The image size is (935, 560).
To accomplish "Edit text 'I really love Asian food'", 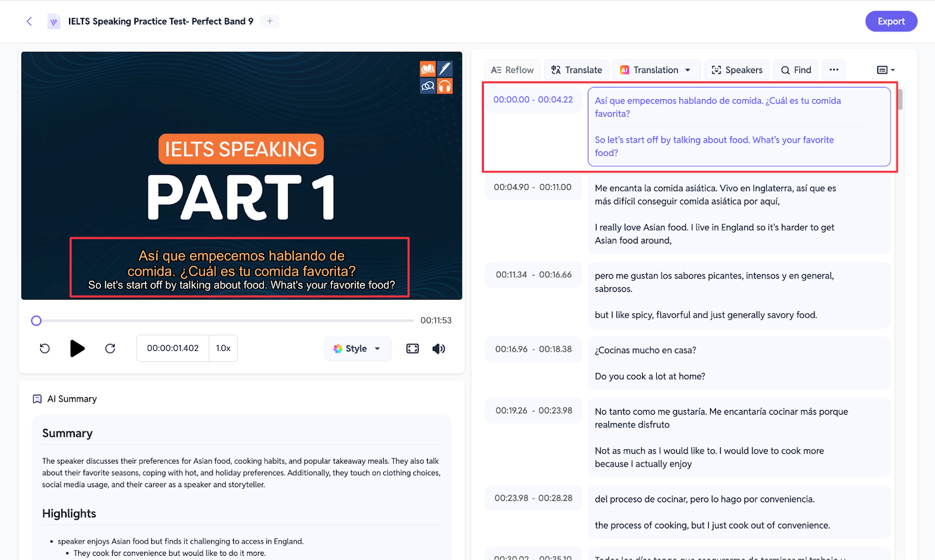I will (x=714, y=234).
